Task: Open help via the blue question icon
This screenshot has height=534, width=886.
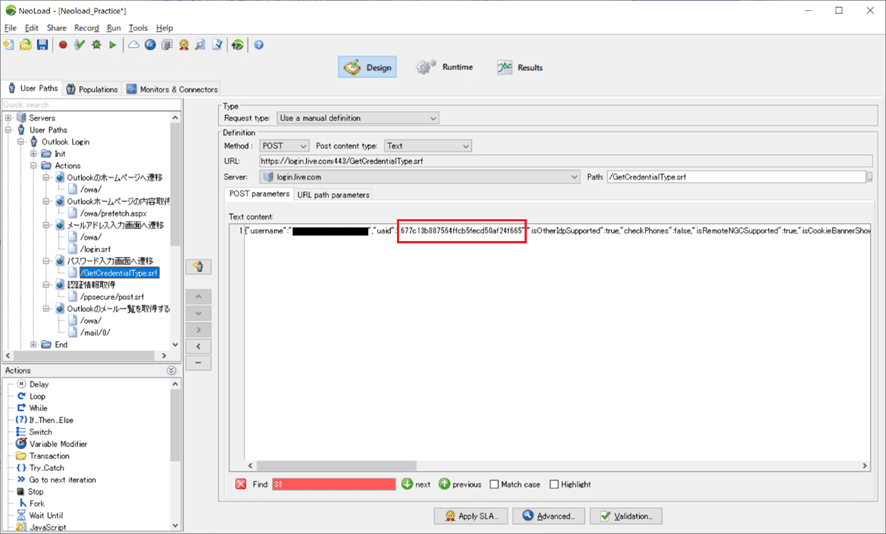Action: tap(259, 45)
